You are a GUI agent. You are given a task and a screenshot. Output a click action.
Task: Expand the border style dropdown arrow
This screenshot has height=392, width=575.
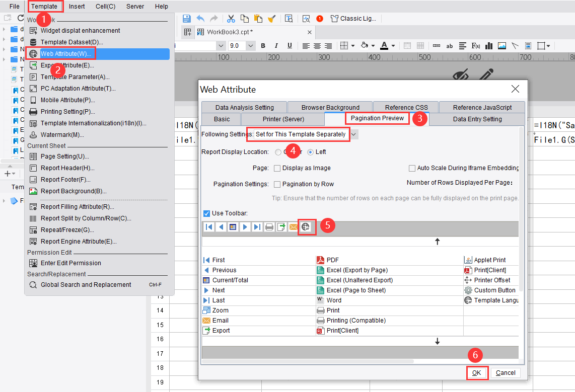point(352,45)
